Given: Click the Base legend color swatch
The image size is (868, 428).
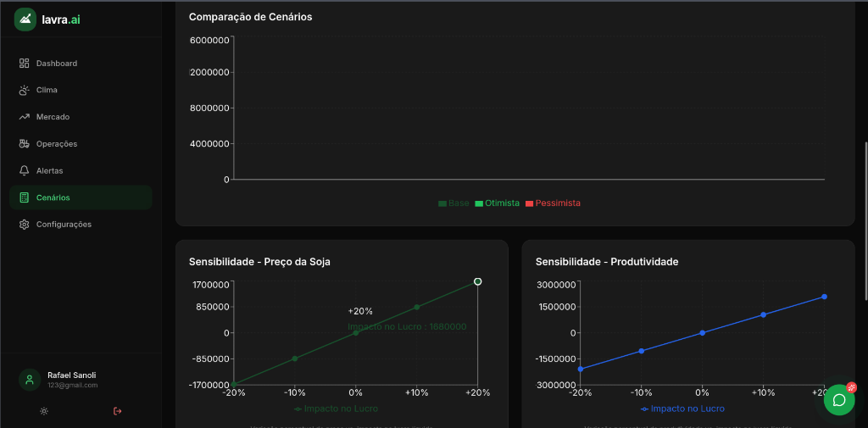Looking at the screenshot, I should (442, 203).
